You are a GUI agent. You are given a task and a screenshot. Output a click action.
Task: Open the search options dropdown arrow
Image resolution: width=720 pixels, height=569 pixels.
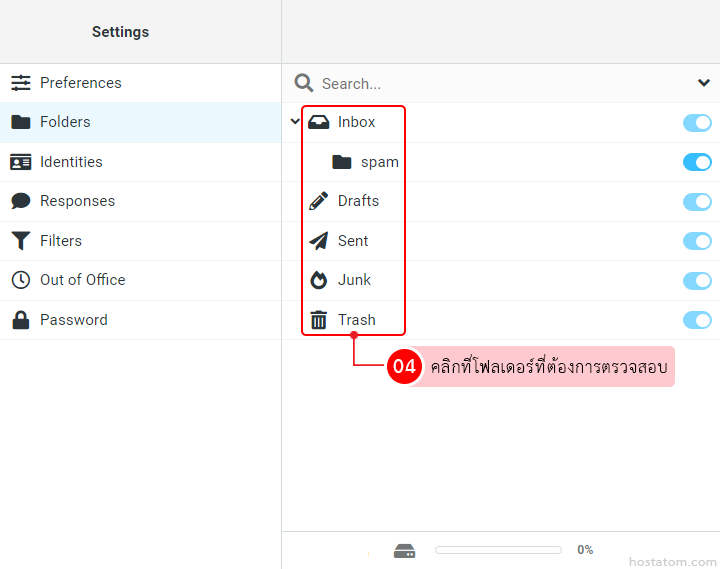coord(703,83)
